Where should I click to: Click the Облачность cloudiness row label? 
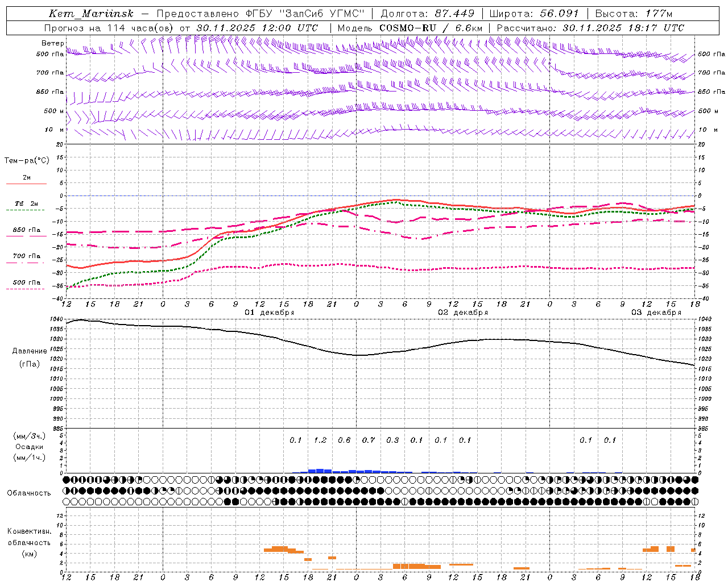[x=29, y=493]
